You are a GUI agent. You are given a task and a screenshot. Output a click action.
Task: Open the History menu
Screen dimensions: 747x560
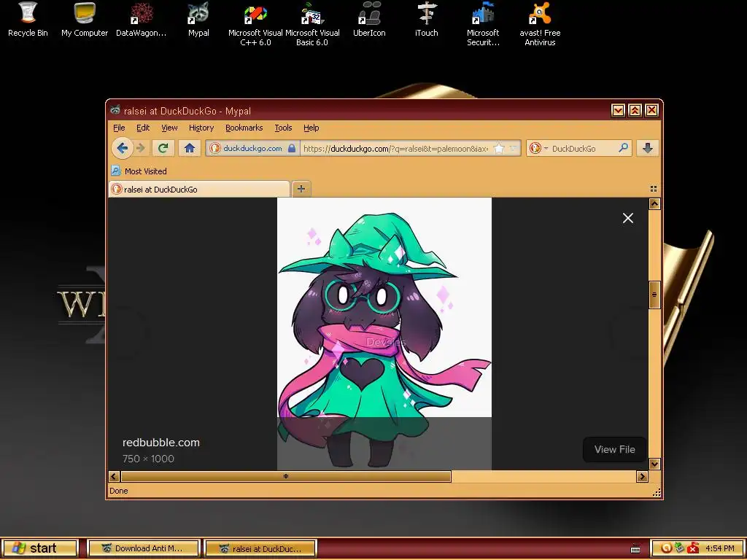201,128
